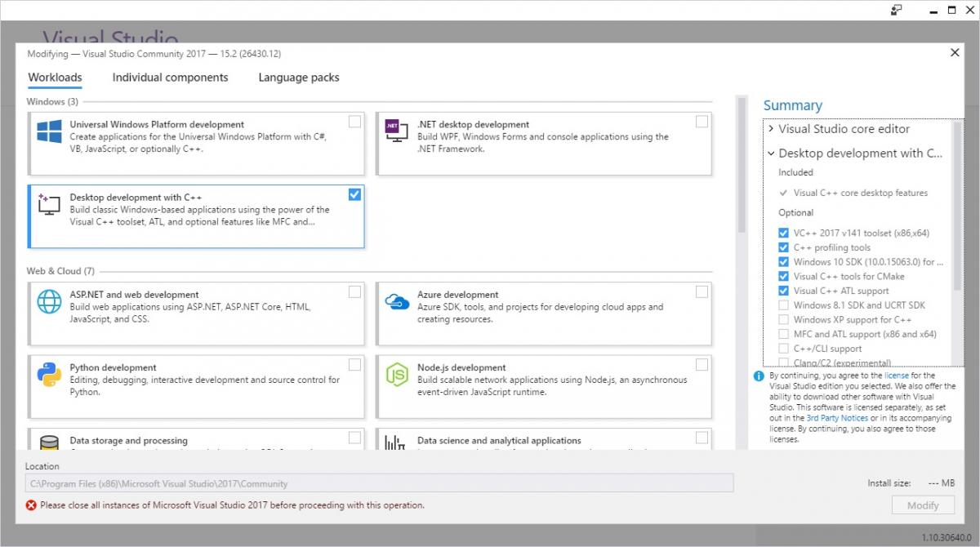980x547 pixels.
Task: Click the Optional label in Summary
Action: pos(795,213)
